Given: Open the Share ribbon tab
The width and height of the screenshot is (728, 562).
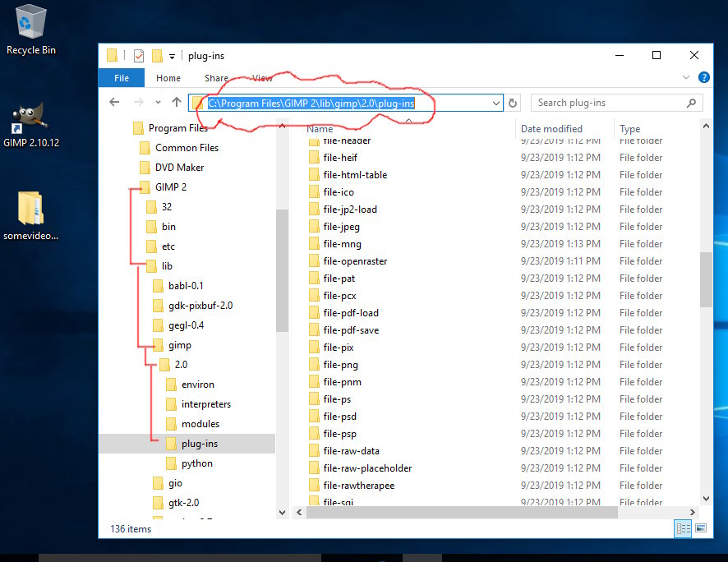Looking at the screenshot, I should coord(216,78).
